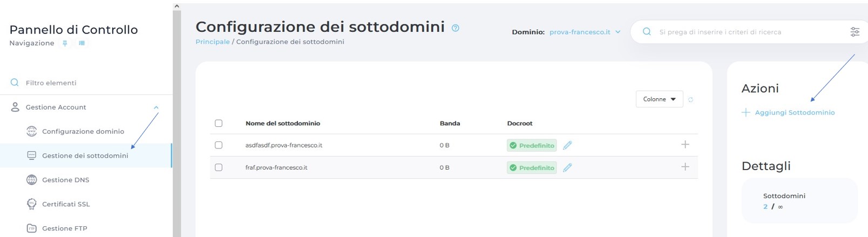Image resolution: width=868 pixels, height=237 pixels.
Task: Expand the asdfasdf.prova-francesco.it row plus
Action: click(685, 145)
